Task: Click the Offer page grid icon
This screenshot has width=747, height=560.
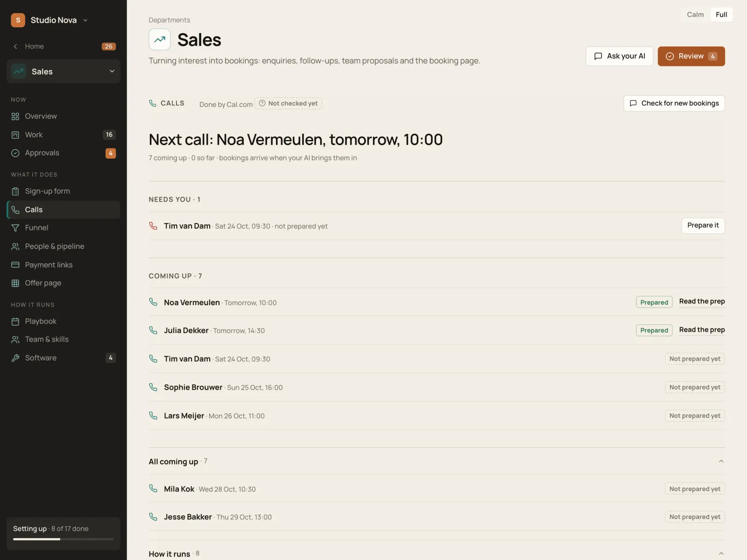Action: [x=15, y=283]
